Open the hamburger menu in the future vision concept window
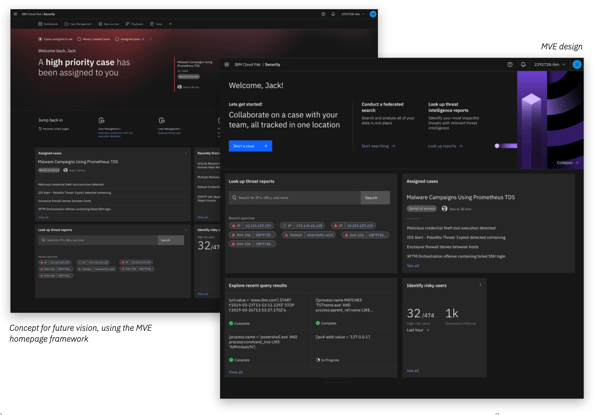The image size is (596, 415). (x=15, y=14)
